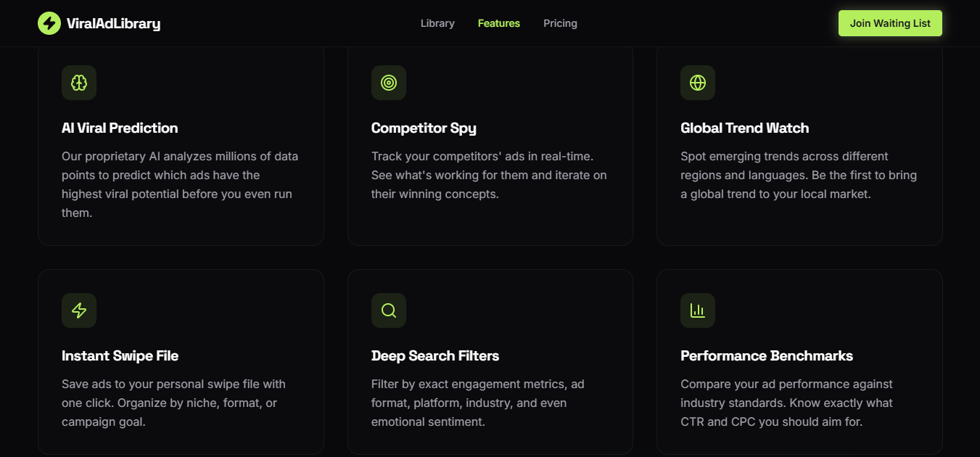Open the AI Viral Prediction feature card
This screenshot has width=980, height=457.
click(x=181, y=145)
